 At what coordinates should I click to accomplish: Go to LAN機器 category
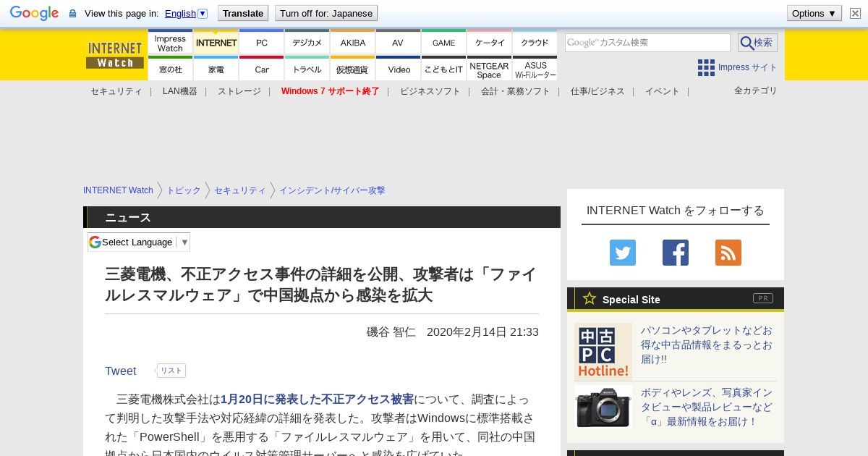(179, 91)
